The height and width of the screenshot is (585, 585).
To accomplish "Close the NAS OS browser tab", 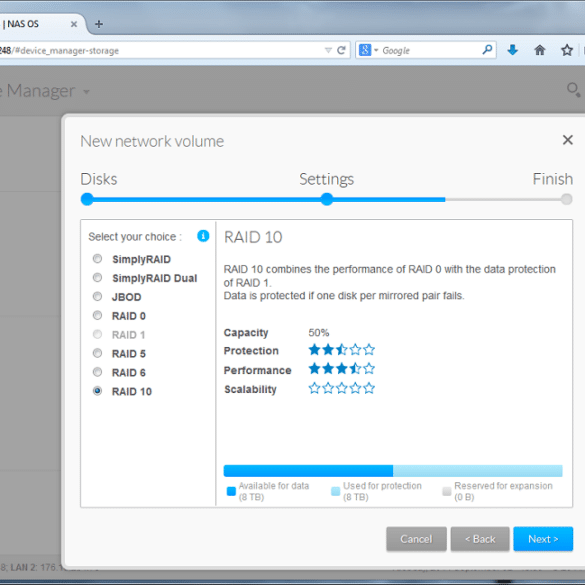I will tap(74, 24).
